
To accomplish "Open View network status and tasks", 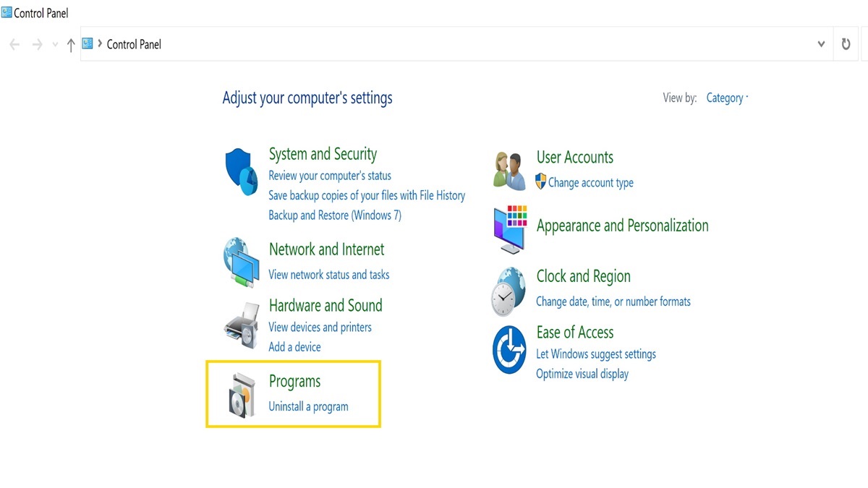I will [329, 275].
